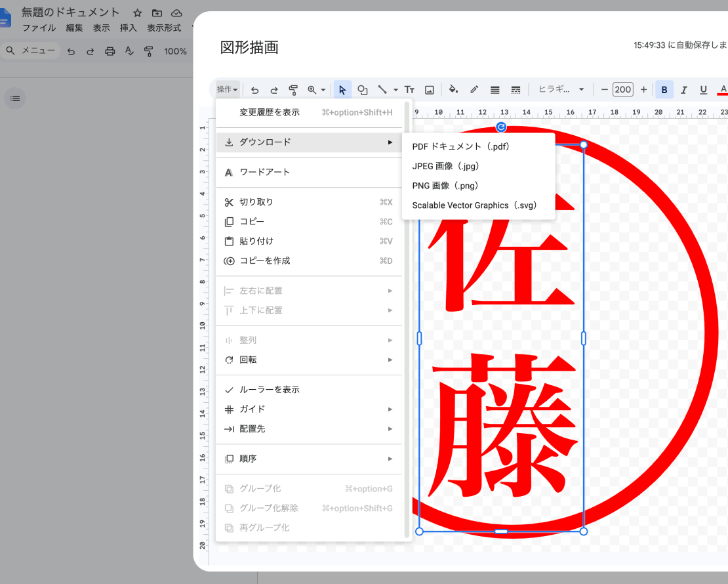Select ワードアート menu entry
The width and height of the screenshot is (728, 584).
coord(309,173)
